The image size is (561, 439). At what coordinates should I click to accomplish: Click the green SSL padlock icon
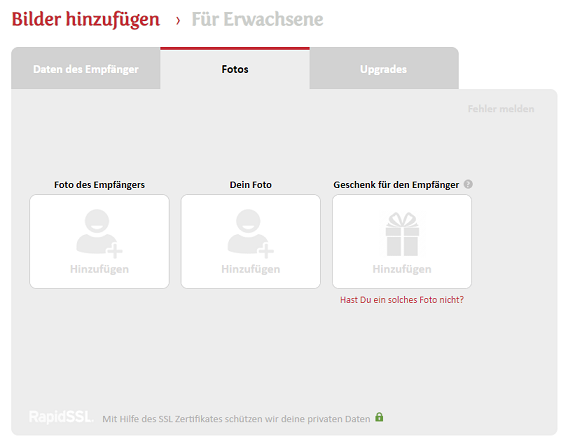coord(379,417)
